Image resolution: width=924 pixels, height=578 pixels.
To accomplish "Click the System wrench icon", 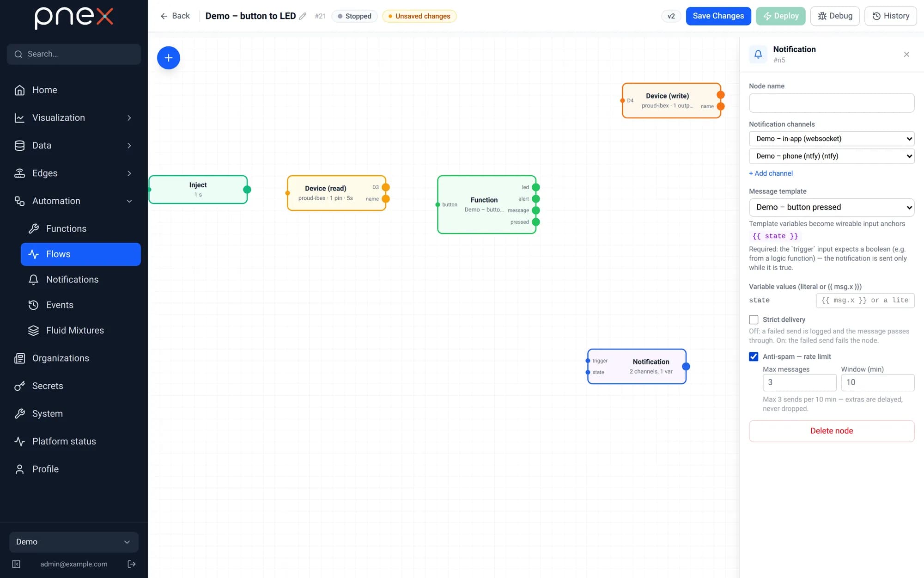I will tap(19, 414).
